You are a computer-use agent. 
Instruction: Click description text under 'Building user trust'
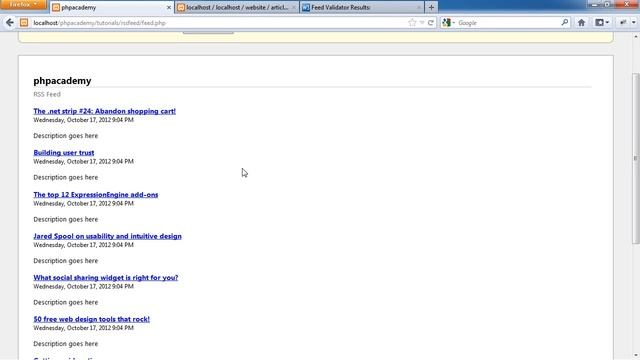point(66,178)
